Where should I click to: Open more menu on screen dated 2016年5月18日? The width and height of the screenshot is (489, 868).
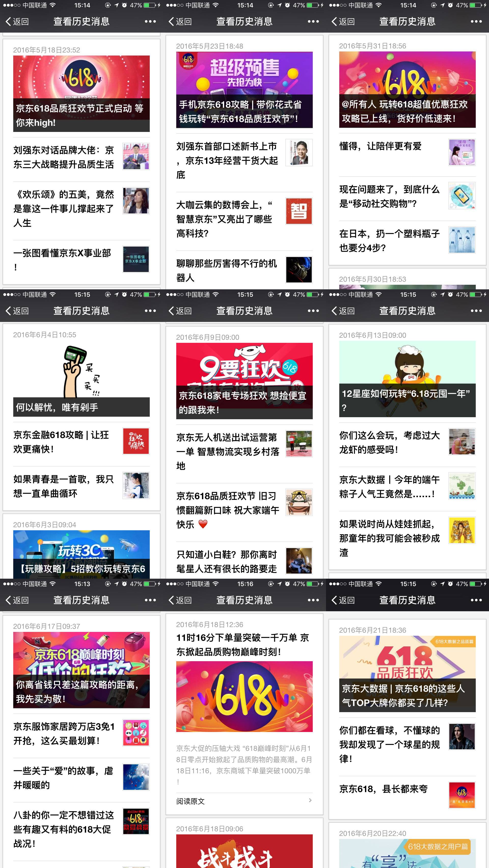150,22
